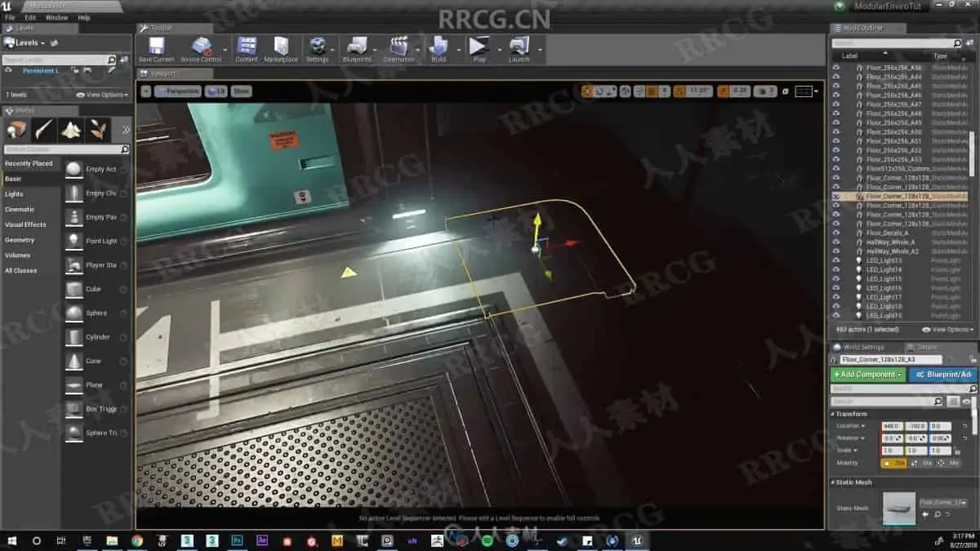Set Mobility to Static
The width and height of the screenshot is (980, 551).
[894, 463]
